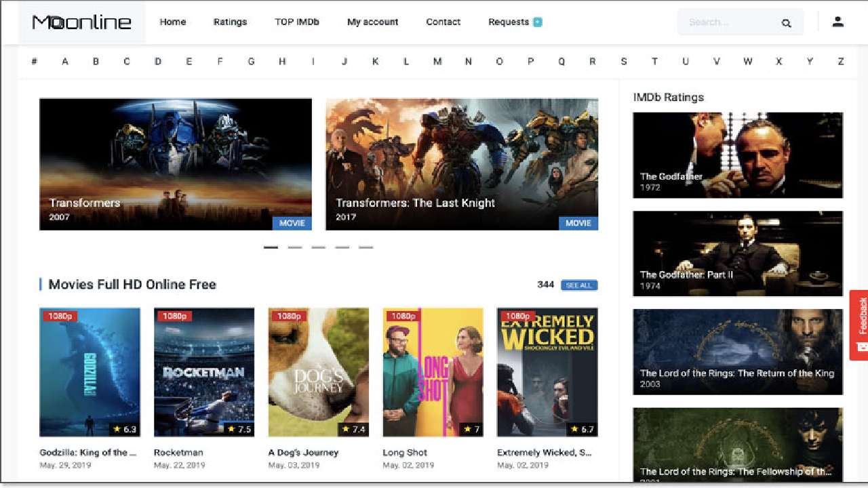Select the fifth carousel slide indicator
The image size is (868, 488).
pos(366,247)
